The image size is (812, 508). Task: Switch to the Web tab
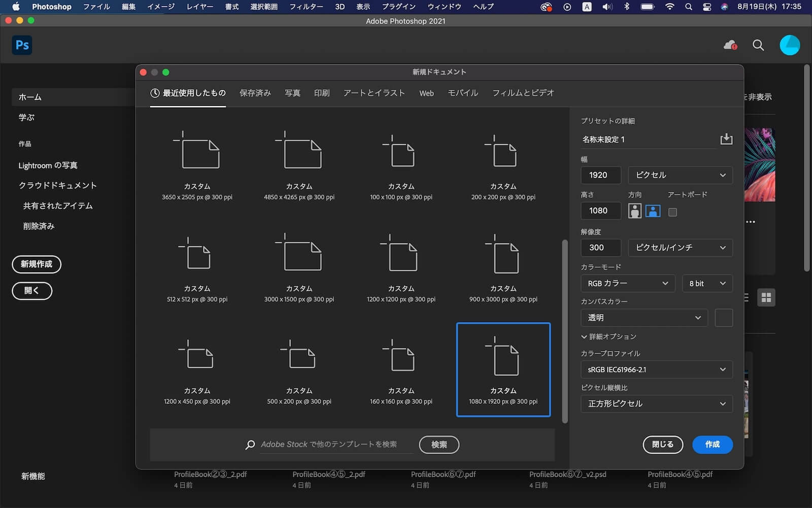(426, 93)
